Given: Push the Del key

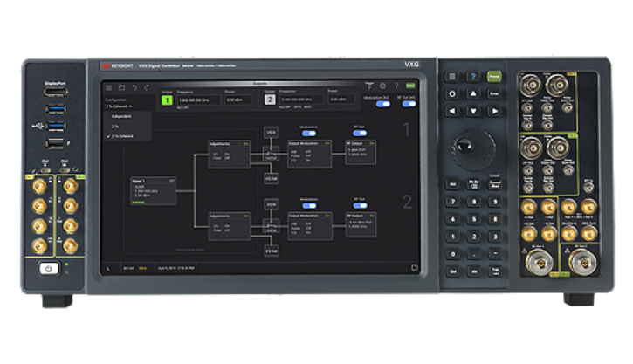Looking at the screenshot, I should tap(452, 184).
